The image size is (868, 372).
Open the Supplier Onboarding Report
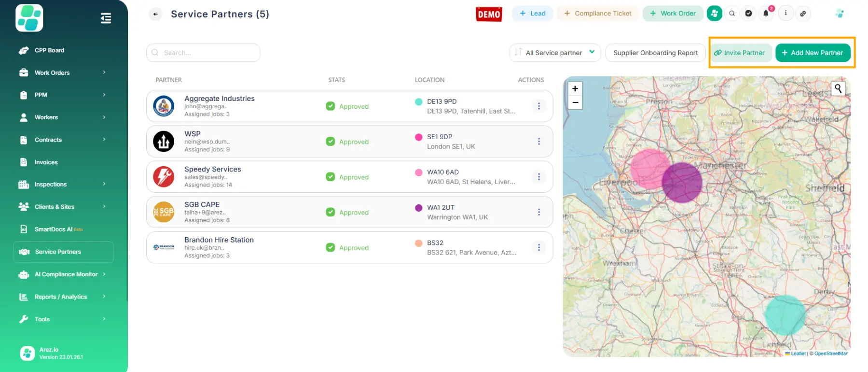click(x=655, y=53)
